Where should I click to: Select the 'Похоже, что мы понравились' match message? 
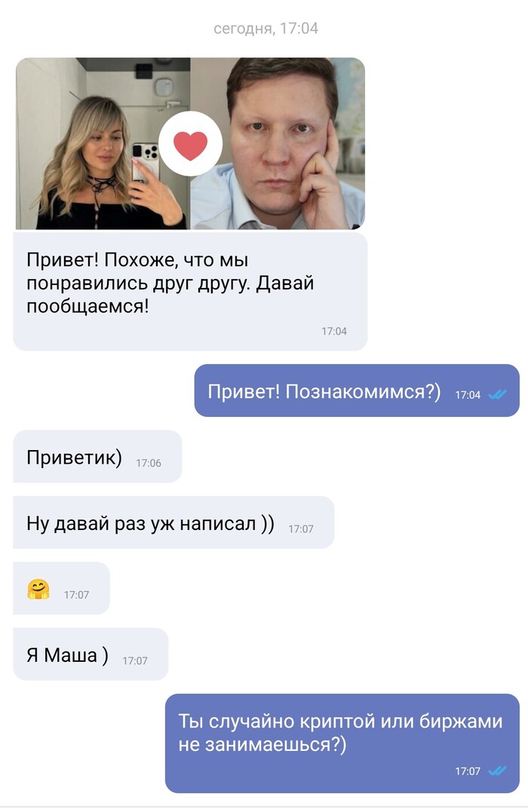coord(190,292)
